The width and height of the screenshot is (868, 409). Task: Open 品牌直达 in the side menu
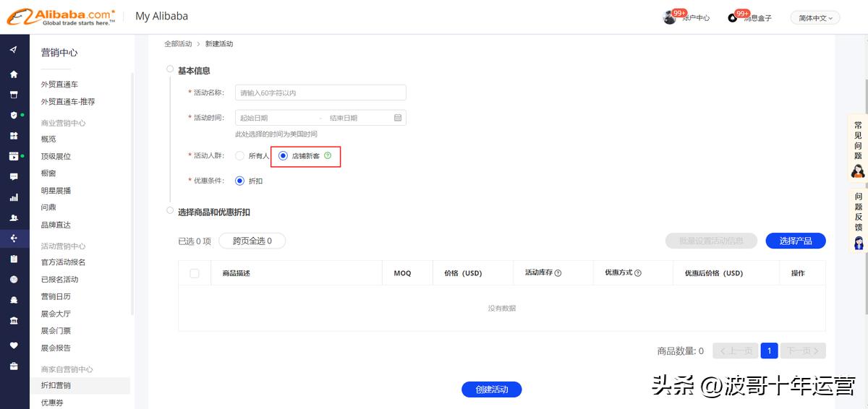[x=56, y=225]
